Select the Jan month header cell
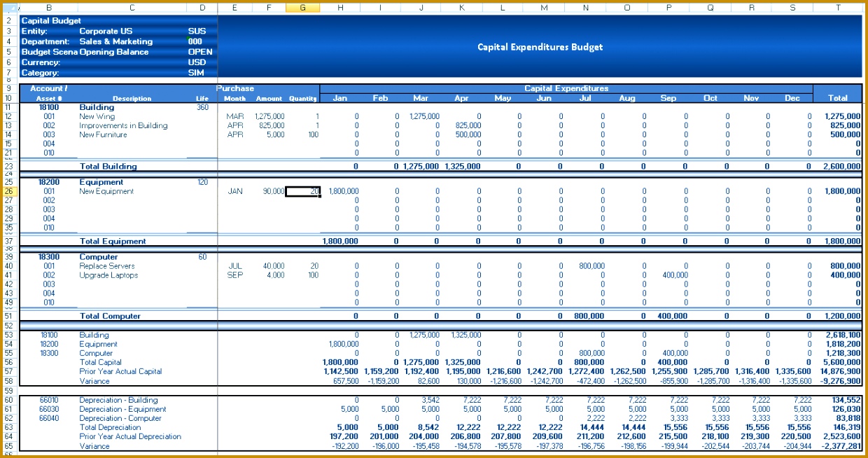Viewport: 868px width, 458px height. 339,98
